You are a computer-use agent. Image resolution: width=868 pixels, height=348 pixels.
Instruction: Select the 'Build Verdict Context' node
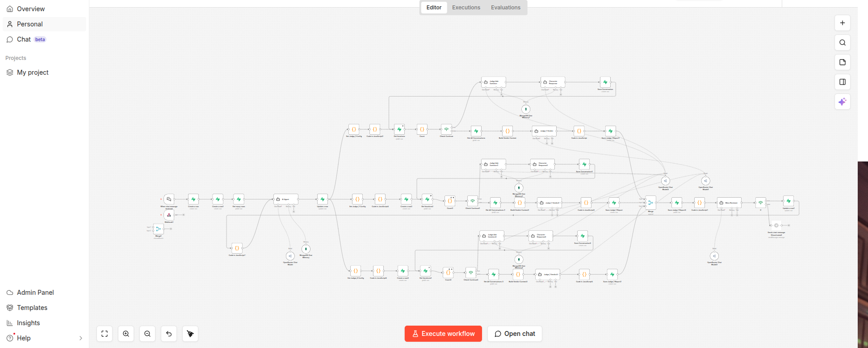point(507,131)
